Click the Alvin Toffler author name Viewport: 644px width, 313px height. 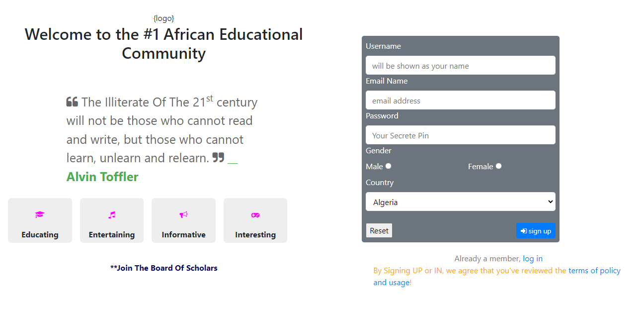pyautogui.click(x=102, y=177)
